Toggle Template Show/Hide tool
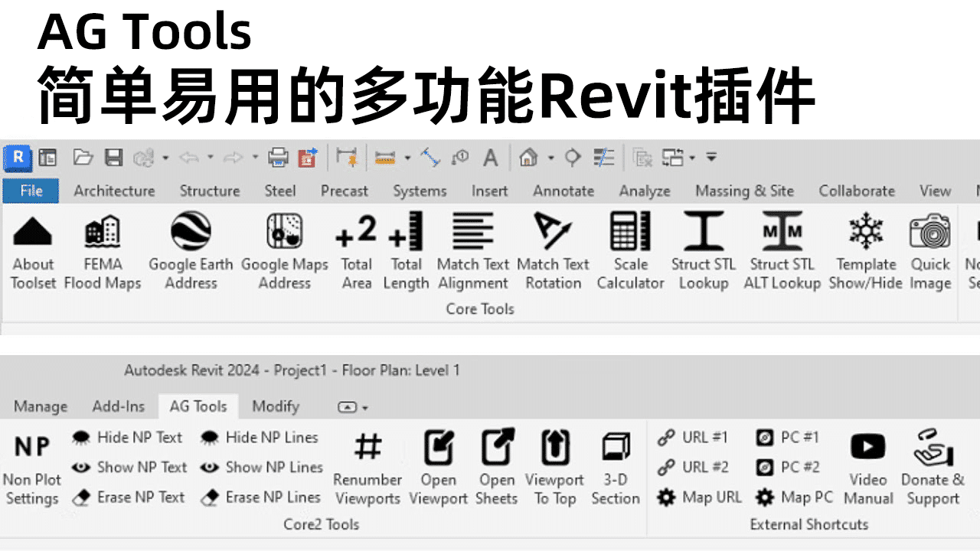The image size is (980, 551). point(866,253)
